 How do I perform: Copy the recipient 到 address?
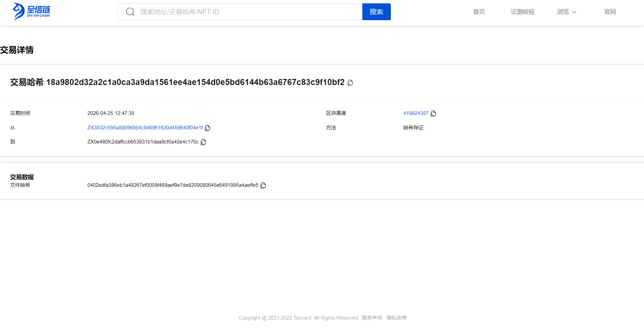[x=203, y=142]
